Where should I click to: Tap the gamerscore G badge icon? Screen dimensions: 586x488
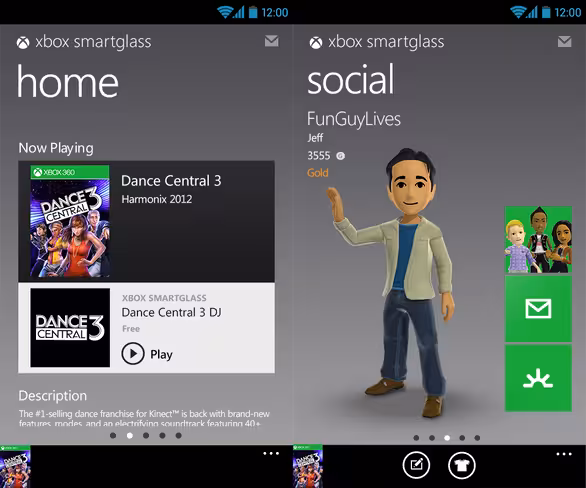tap(340, 156)
